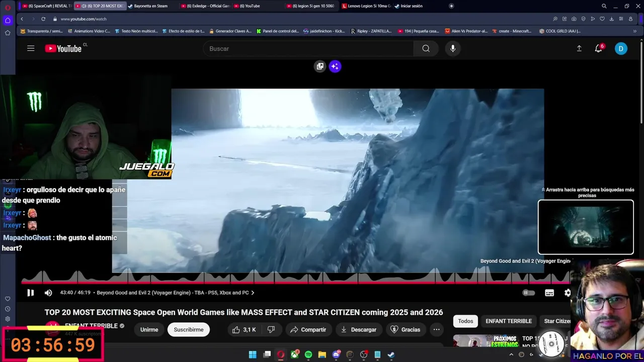
Task: Click the purple sparkle AI icon above the video
Action: [x=335, y=66]
